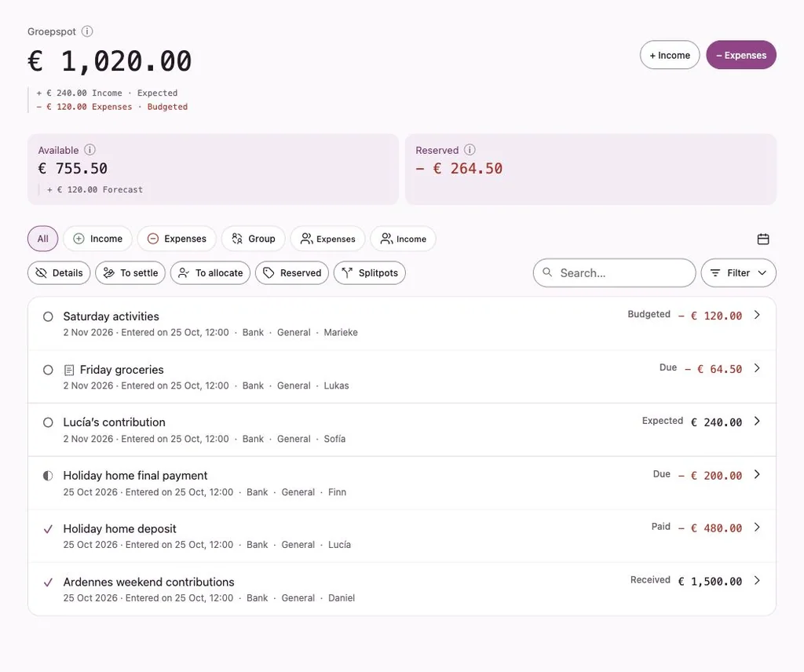Expand Saturday activities row chevron
The height and width of the screenshot is (672, 804).
pyautogui.click(x=757, y=315)
